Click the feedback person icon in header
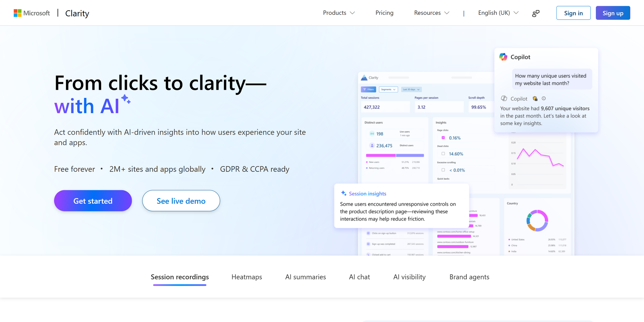 click(536, 13)
